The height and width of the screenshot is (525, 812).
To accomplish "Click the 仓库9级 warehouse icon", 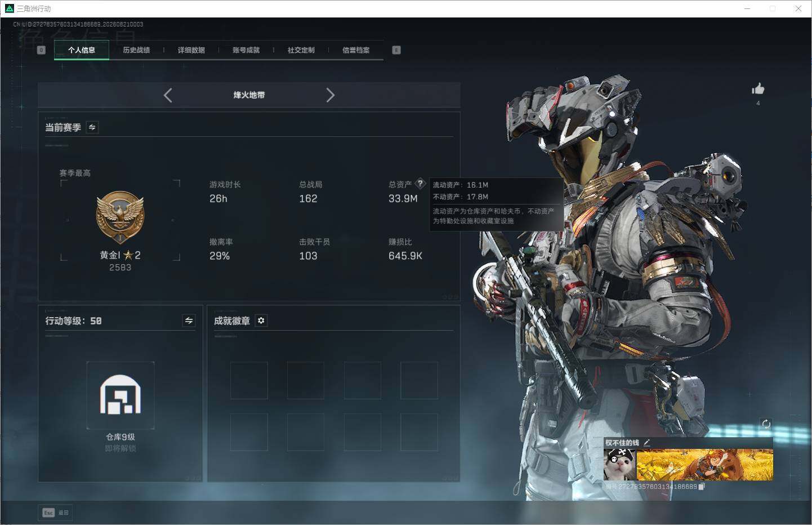I will pos(121,395).
